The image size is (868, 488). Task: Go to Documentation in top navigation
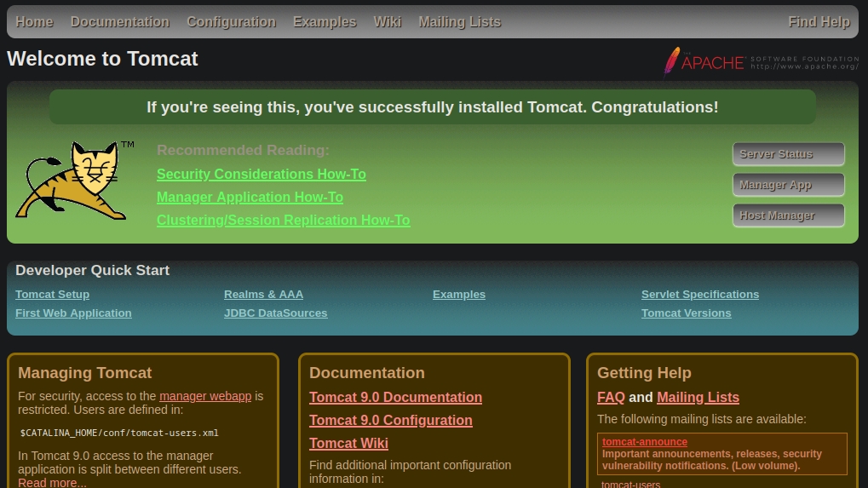pyautogui.click(x=119, y=22)
